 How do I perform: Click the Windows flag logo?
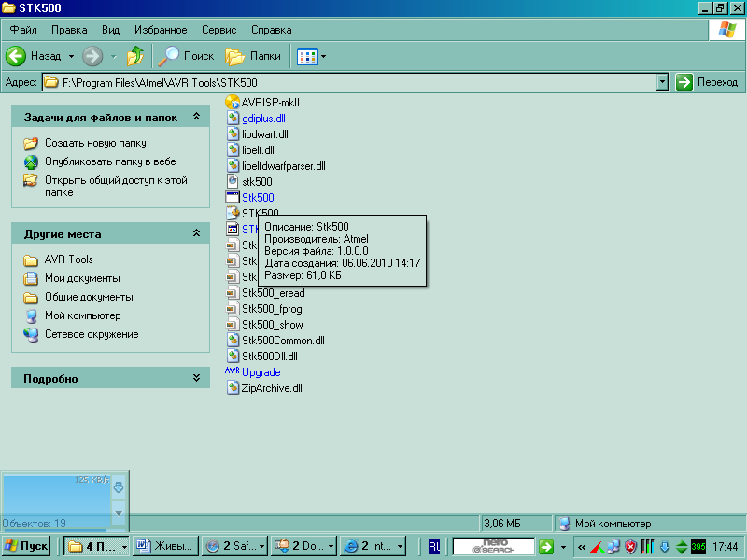(726, 30)
